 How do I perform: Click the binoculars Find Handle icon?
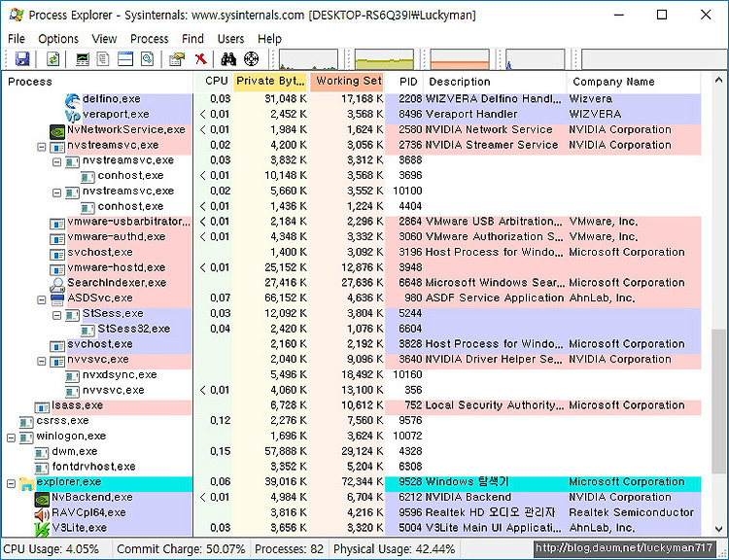tap(228, 59)
